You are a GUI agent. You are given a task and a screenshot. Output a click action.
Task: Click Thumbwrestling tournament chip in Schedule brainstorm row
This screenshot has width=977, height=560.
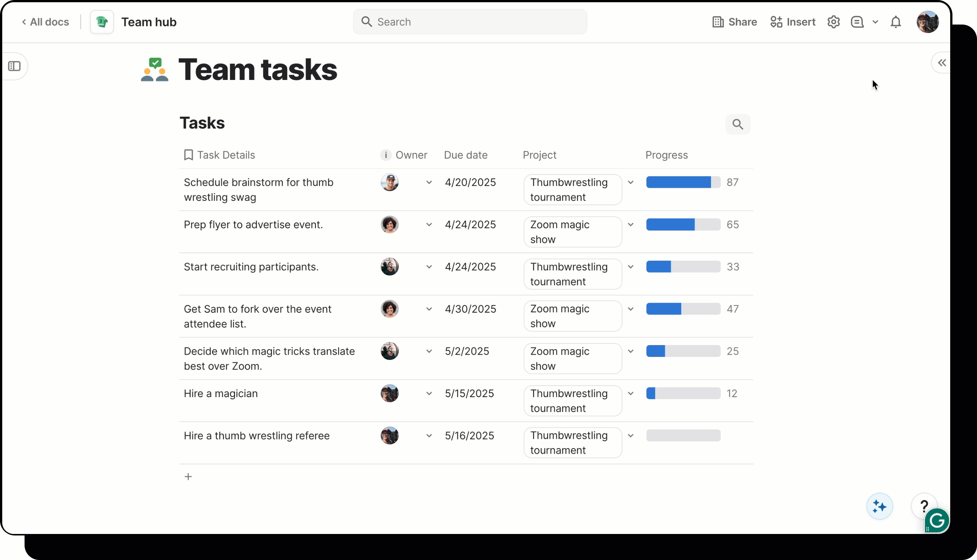[x=573, y=190]
